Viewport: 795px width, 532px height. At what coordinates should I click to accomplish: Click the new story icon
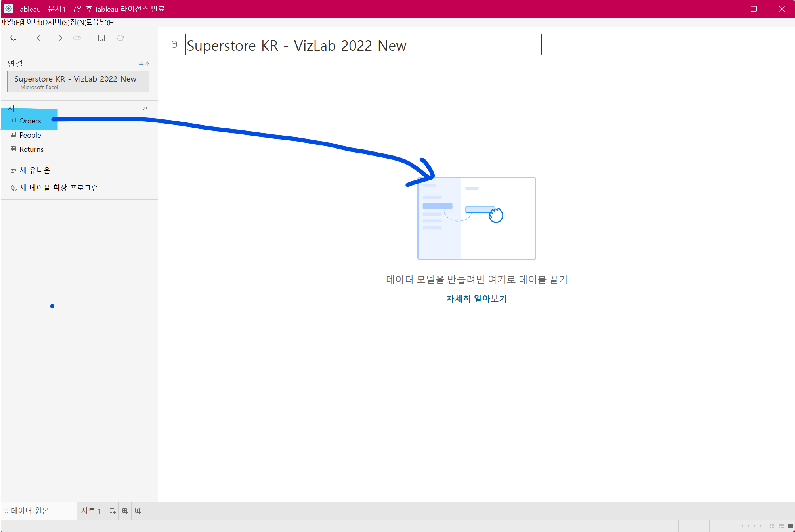138,511
